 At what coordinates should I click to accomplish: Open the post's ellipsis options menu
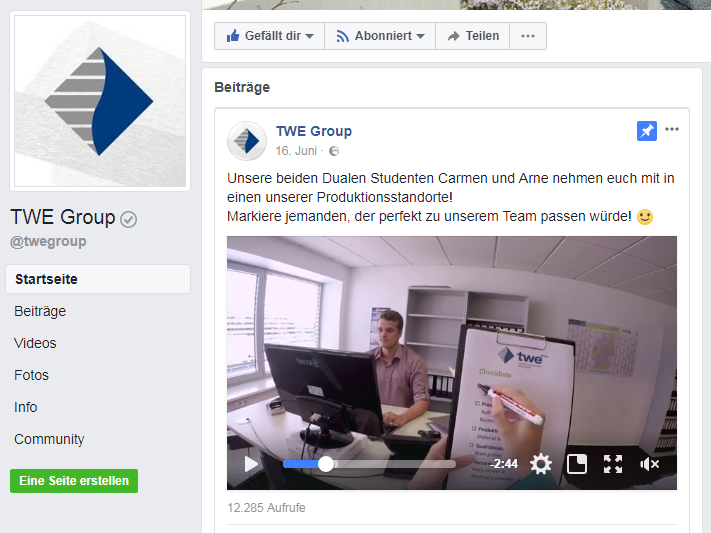[x=672, y=129]
